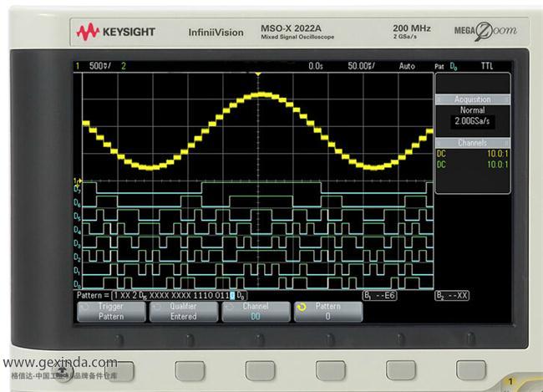
Task: Click the Auto trigger mode indicator
Action: click(407, 65)
